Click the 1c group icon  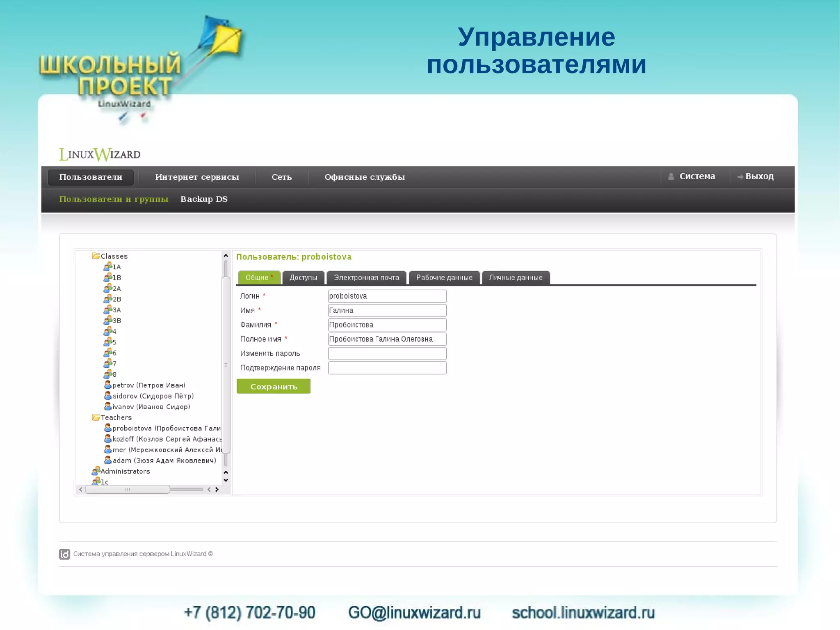pyautogui.click(x=96, y=481)
